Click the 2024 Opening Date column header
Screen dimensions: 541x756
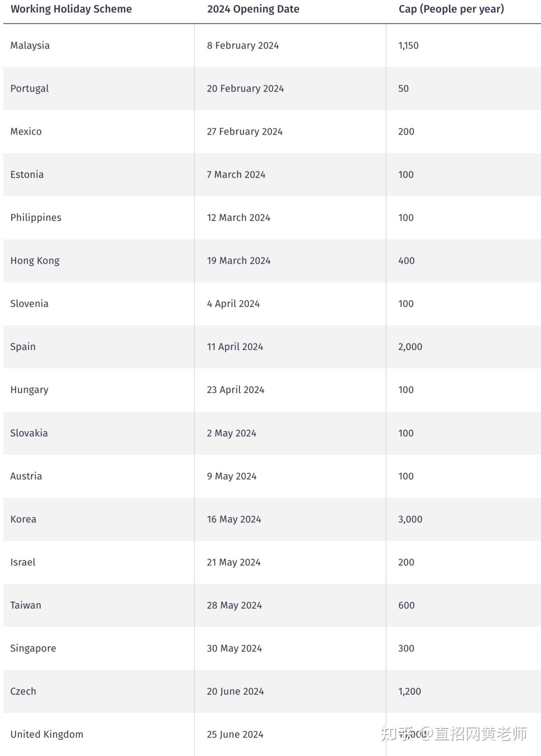[x=253, y=9]
